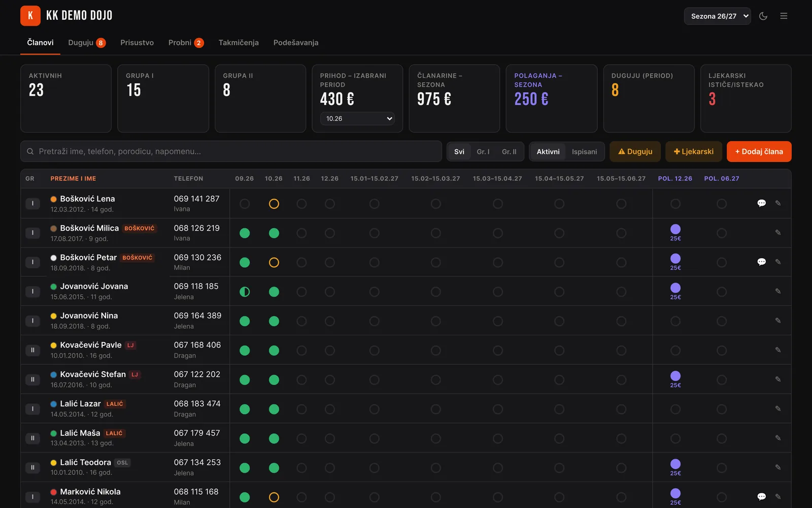This screenshot has width=812, height=508.
Task: Toggle half-paid 09.26 circle for Jovanović Jovana
Action: tap(245, 292)
